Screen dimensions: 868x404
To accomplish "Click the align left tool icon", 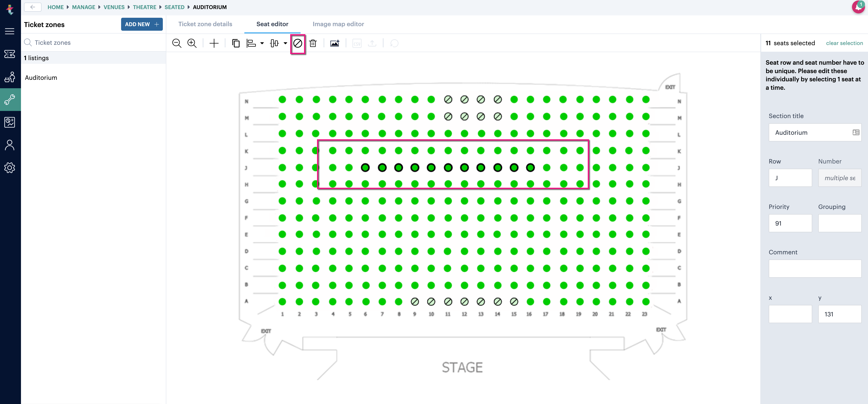I will pyautogui.click(x=251, y=43).
